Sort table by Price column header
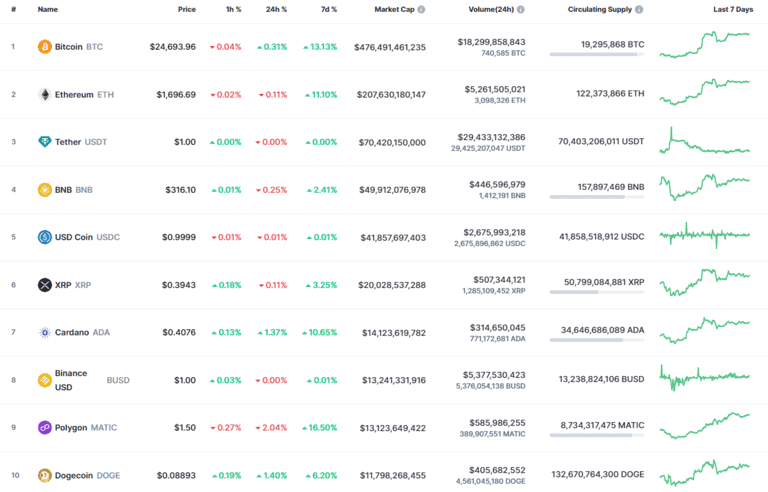 [x=186, y=9]
